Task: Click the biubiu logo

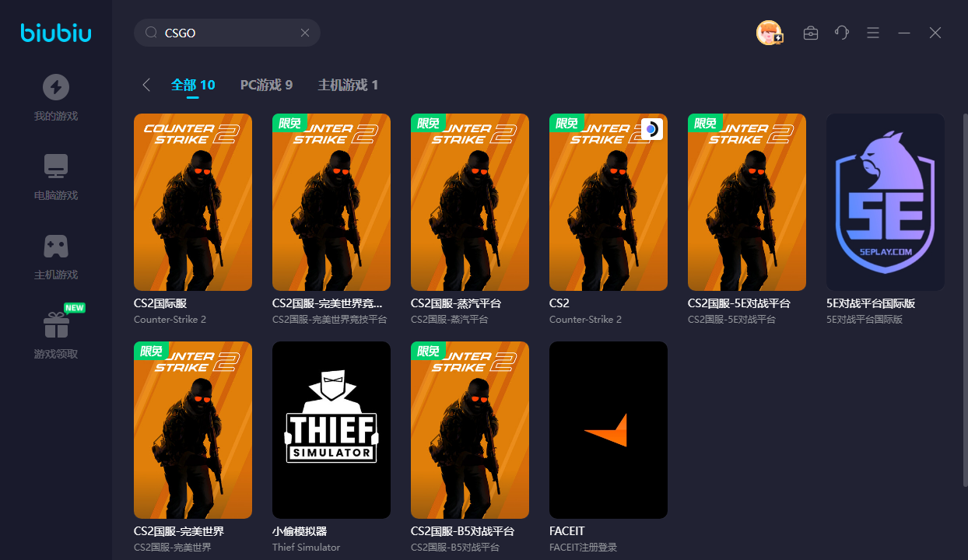Action: [56, 32]
